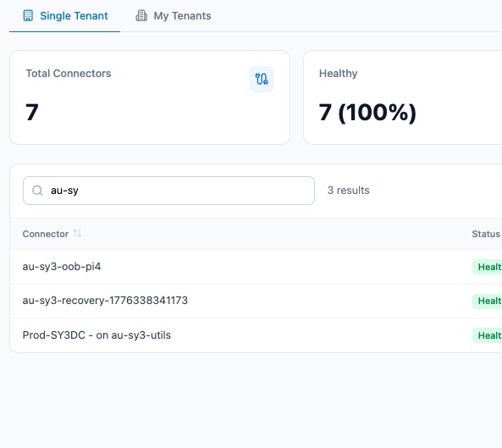Click the magnifier icon in search box

click(37, 191)
